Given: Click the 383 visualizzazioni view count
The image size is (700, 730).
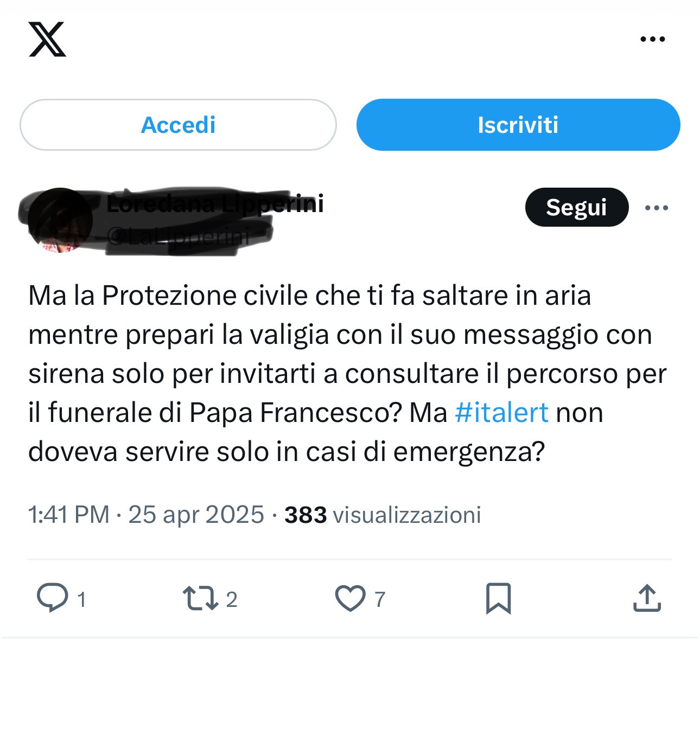Looking at the screenshot, I should pyautogui.click(x=383, y=515).
